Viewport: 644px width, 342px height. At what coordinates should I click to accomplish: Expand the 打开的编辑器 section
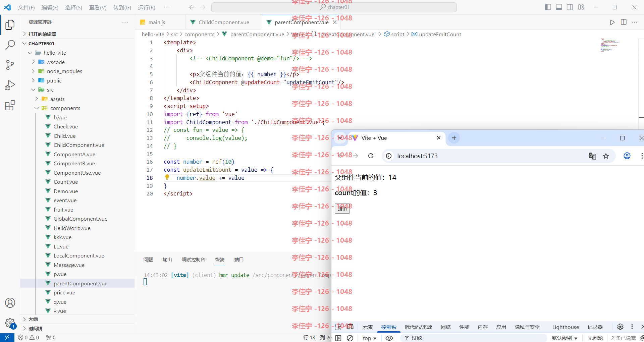pos(77,34)
